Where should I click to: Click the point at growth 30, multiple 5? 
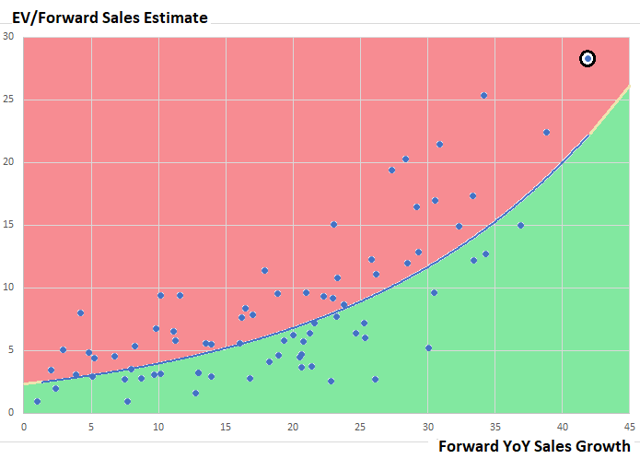click(428, 348)
